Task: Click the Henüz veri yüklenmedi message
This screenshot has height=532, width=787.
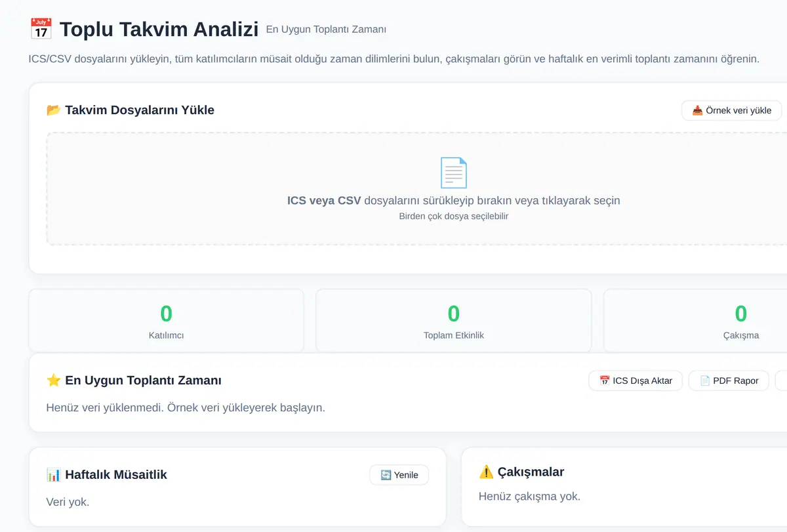Action: click(x=186, y=407)
